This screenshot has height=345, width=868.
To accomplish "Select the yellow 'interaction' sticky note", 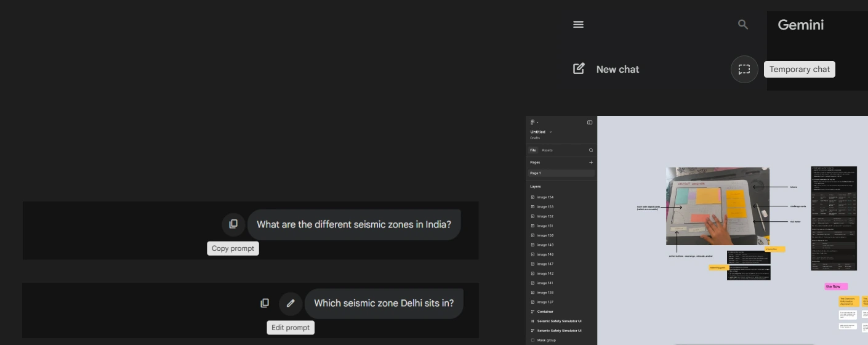I will [x=774, y=250].
